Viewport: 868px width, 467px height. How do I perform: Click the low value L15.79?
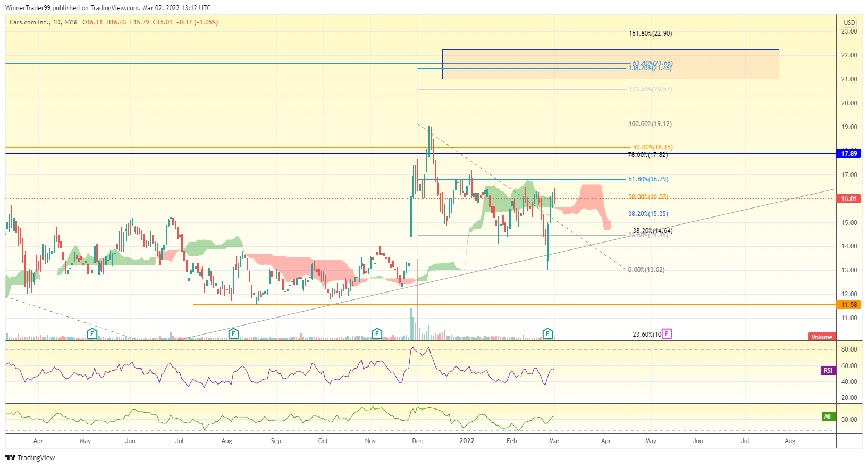tap(140, 22)
